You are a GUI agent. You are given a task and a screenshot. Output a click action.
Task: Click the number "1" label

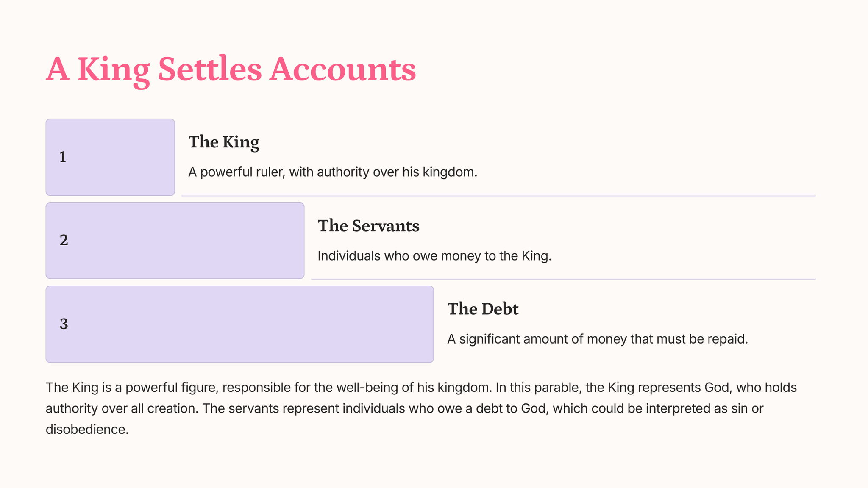pos(63,157)
